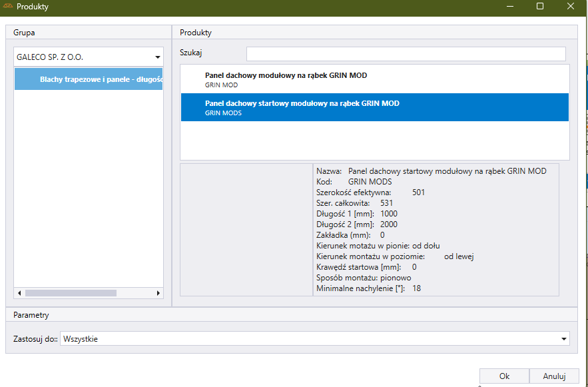Open the GALECO SP. Z O.O. manufacturer dropdown
The image size is (588, 387).
click(157, 57)
